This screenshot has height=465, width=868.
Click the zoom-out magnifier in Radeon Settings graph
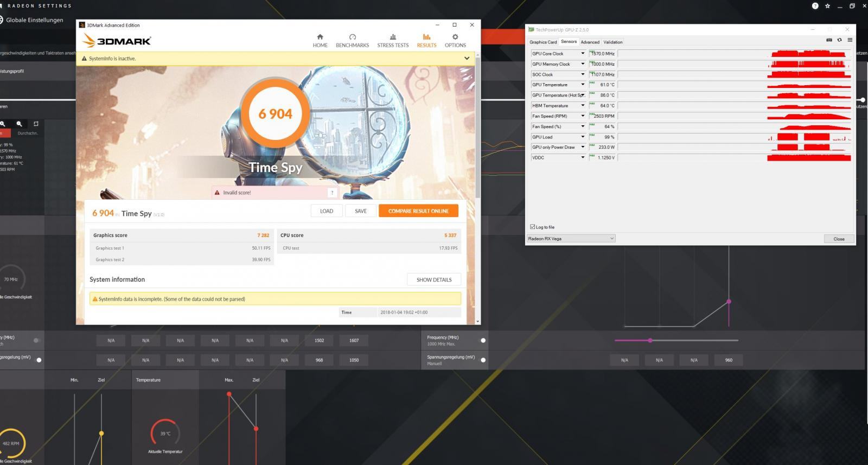coord(19,124)
